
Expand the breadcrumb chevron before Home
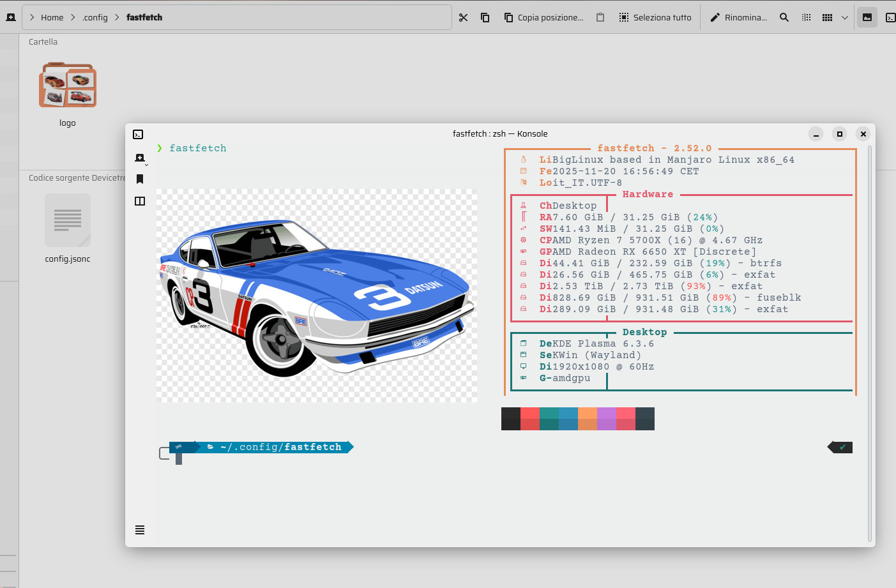(x=32, y=18)
